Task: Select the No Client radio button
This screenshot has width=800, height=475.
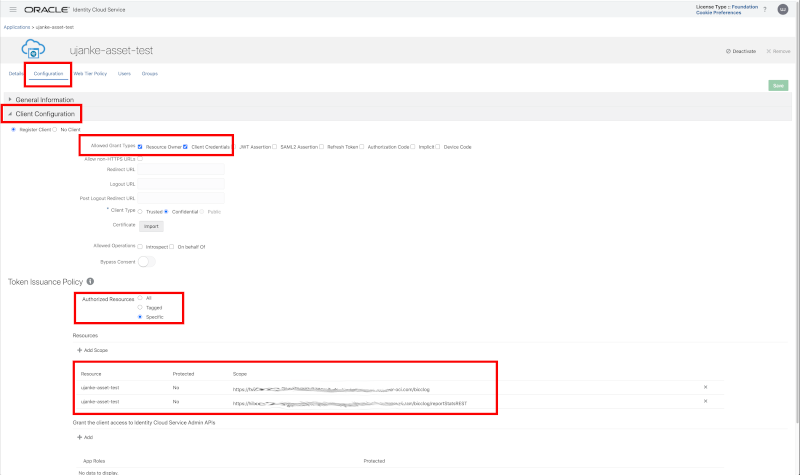Action: coord(55,130)
